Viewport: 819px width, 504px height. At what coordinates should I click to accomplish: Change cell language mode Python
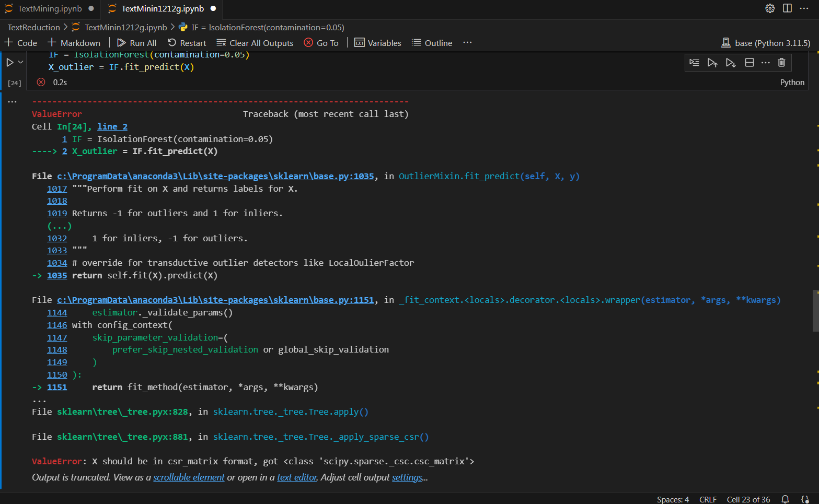pos(792,83)
